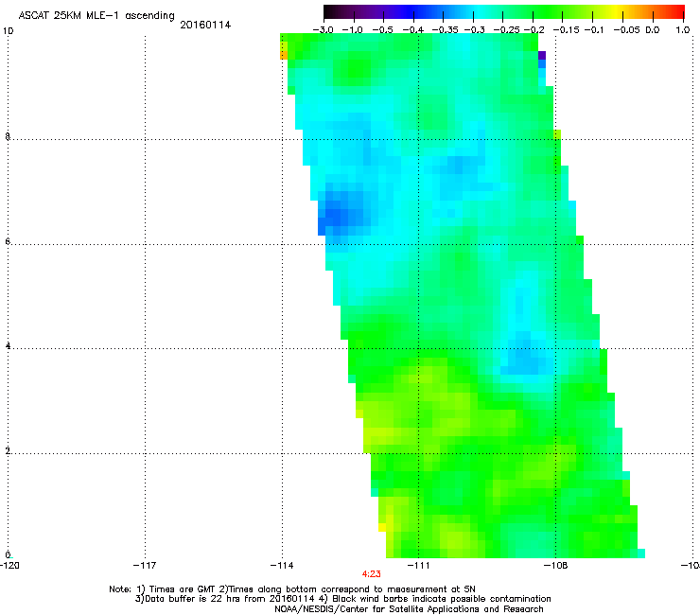
Task: Click the latitude axis label "6"
Action: [8, 241]
